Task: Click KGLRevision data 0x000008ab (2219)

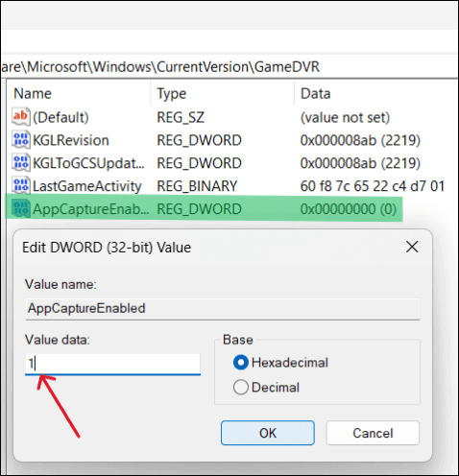Action: click(360, 140)
